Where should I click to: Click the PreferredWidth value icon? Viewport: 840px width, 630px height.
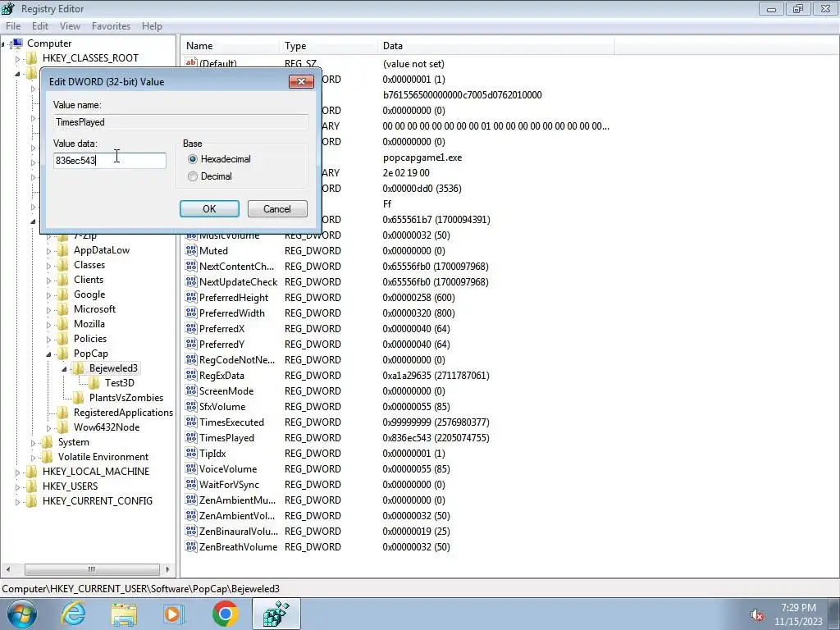(x=191, y=313)
